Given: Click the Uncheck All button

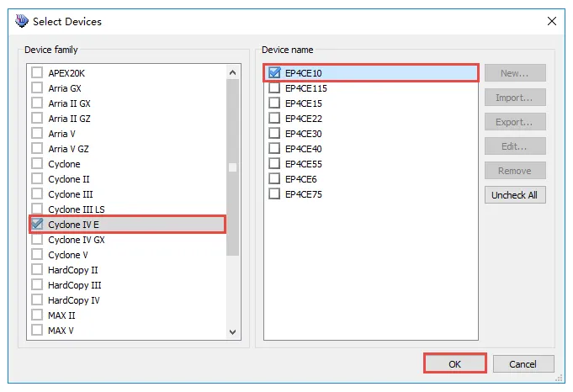Looking at the screenshot, I should coord(515,195).
